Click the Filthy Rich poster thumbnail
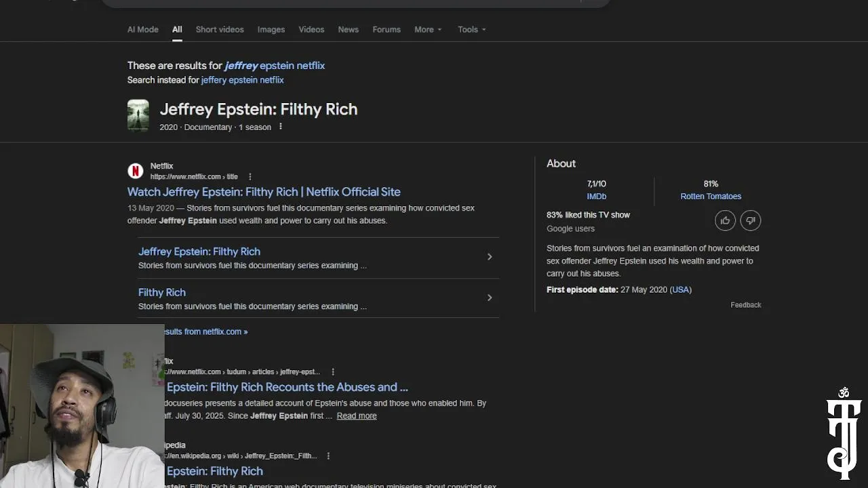The height and width of the screenshot is (488, 868). click(x=138, y=115)
